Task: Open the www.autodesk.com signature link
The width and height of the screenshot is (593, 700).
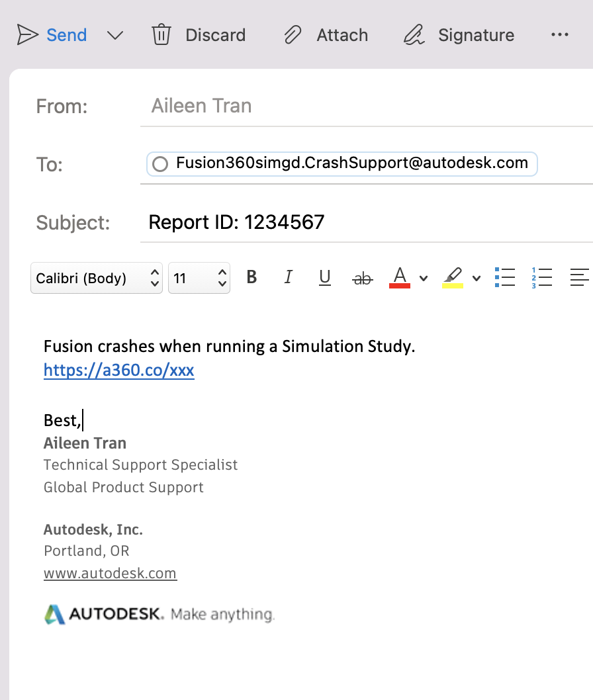Action: tap(111, 573)
